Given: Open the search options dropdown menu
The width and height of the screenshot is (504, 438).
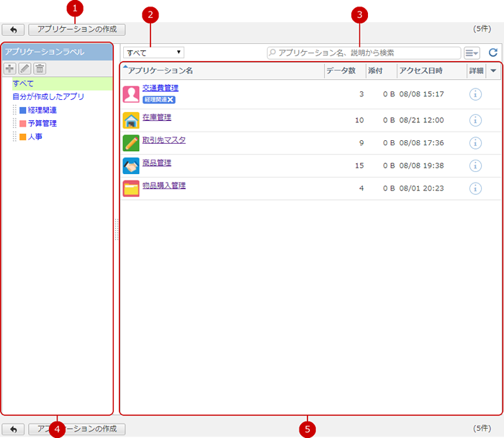Looking at the screenshot, I should coord(472,53).
